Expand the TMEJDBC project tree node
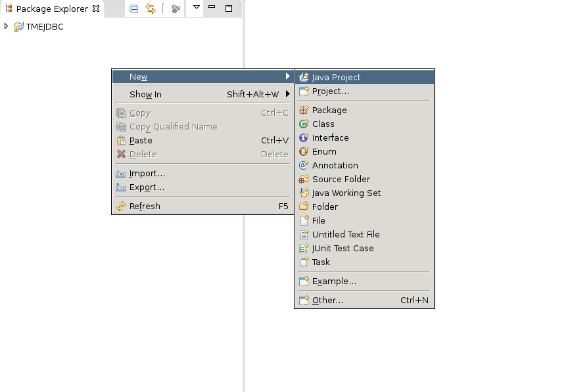The image size is (568, 392). pos(6,26)
